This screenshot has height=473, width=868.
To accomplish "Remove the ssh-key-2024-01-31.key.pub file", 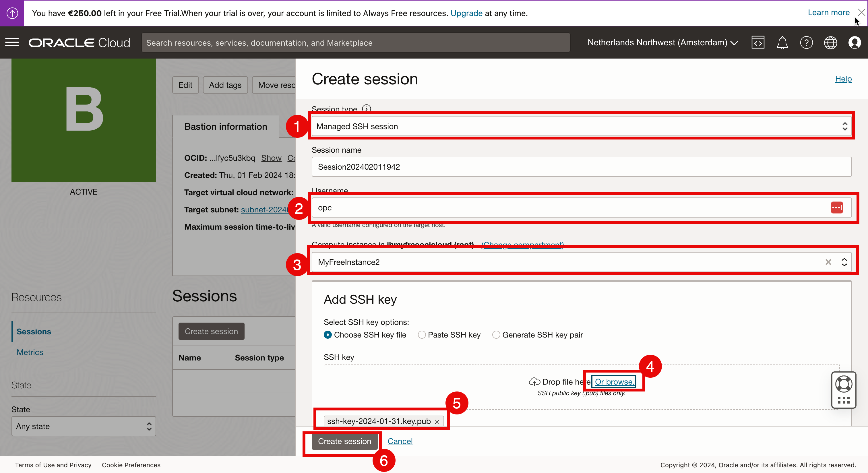I will click(x=437, y=421).
